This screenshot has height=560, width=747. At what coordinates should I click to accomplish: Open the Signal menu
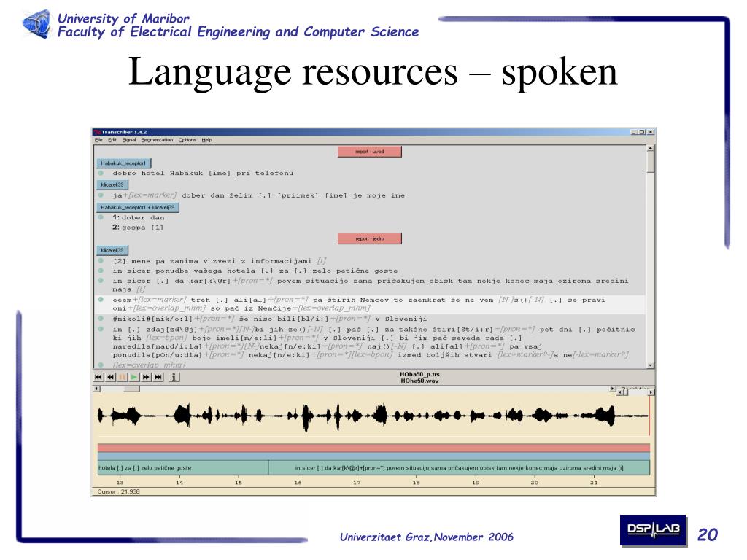pos(129,140)
